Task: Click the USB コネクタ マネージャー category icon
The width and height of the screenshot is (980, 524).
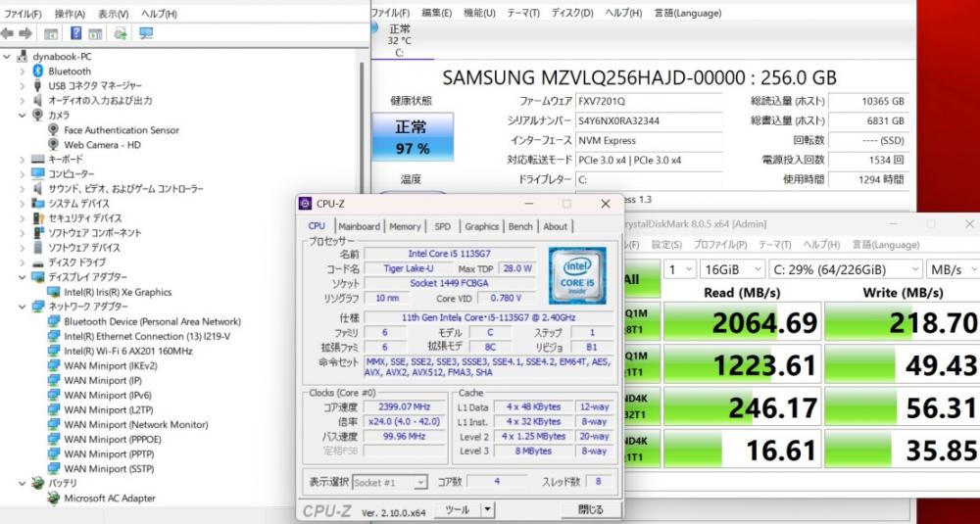Action: pos(37,85)
